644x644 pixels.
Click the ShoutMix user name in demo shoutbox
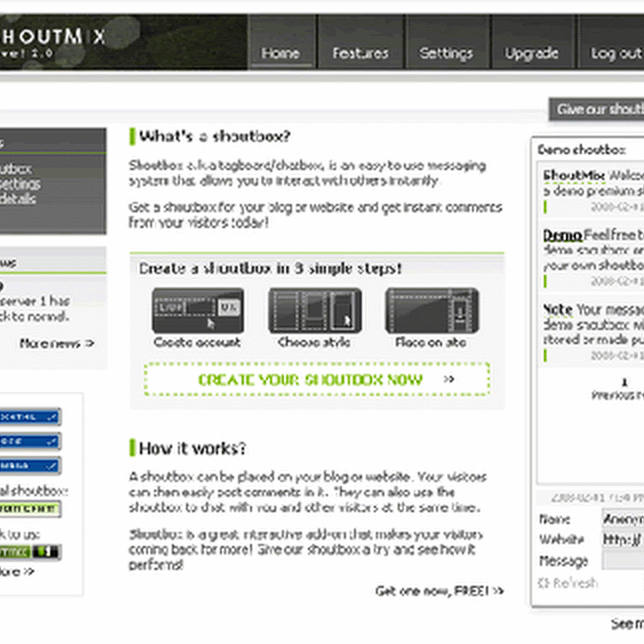coord(574,175)
